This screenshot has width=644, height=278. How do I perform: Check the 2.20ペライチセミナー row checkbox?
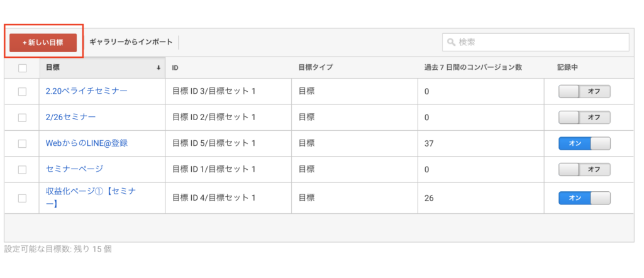[x=23, y=91]
